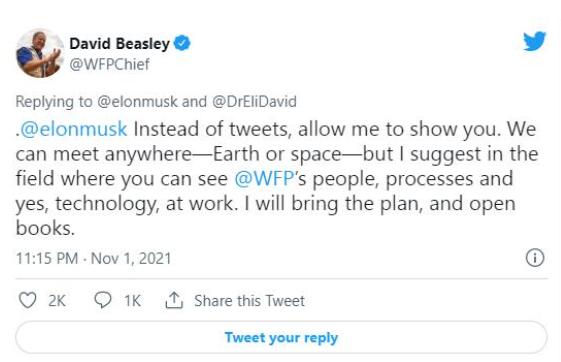
Task: Click the blue verified badge
Action: tap(182, 43)
